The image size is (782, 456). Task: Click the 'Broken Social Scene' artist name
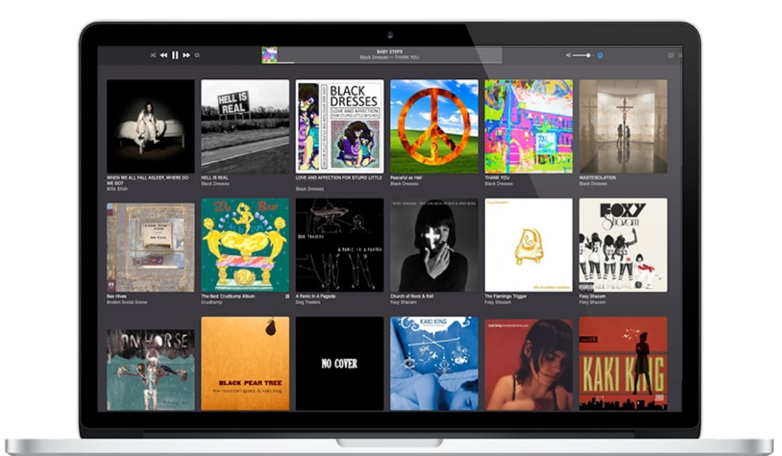(127, 302)
